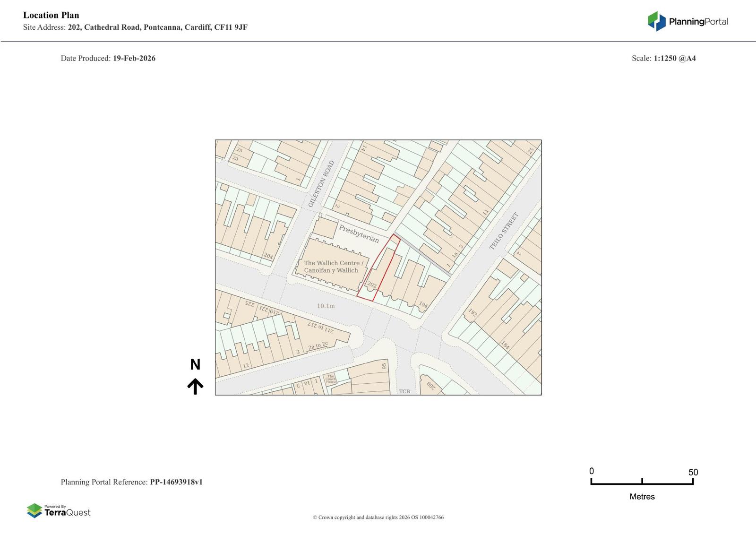Viewport: 756px width, 535px height.
Task: Click the Location Plan title
Action: click(51, 15)
